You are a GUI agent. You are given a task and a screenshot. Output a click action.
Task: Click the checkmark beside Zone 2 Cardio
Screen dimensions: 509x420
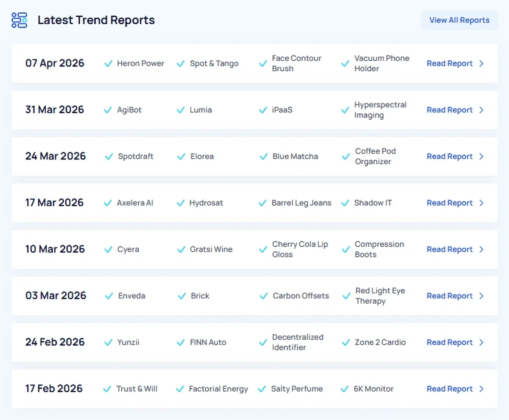[345, 342]
